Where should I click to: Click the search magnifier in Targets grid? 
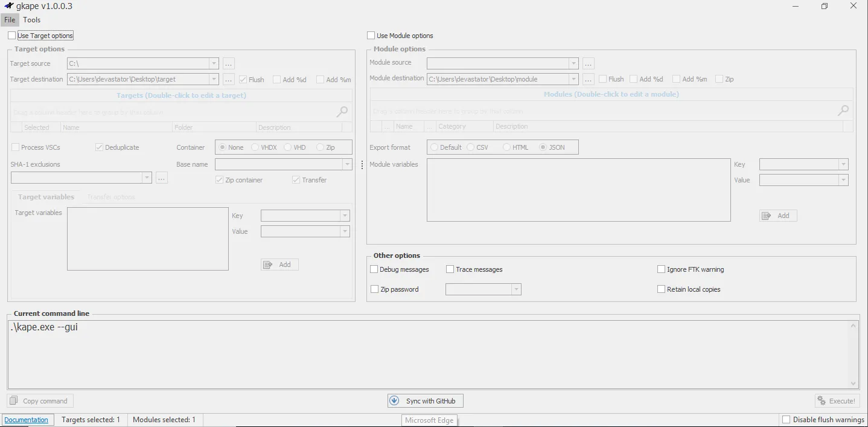[x=342, y=112]
